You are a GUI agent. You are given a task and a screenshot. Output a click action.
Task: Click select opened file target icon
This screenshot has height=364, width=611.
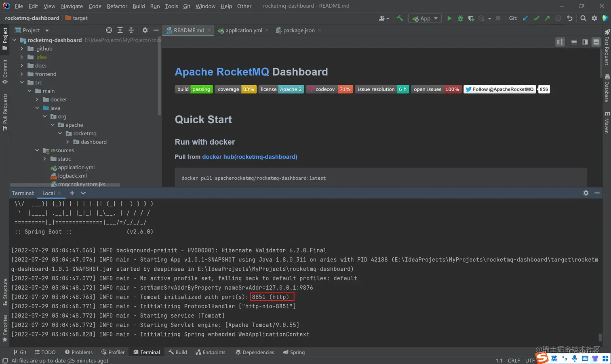pos(109,30)
